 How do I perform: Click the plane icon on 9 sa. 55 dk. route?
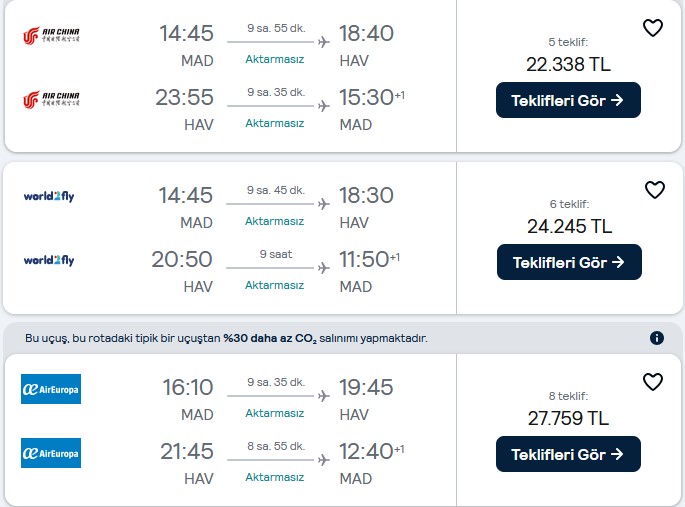(323, 42)
